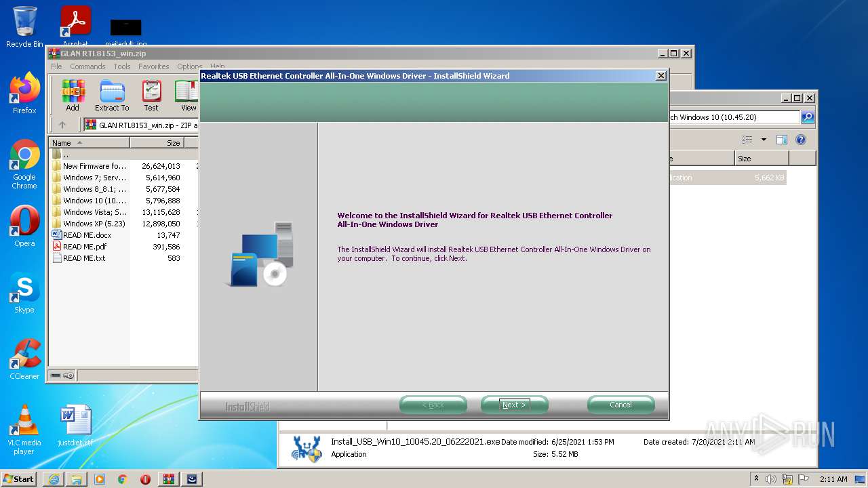Close the InstallShield Wizard dialog
This screenshot has height=488, width=868.
661,76
